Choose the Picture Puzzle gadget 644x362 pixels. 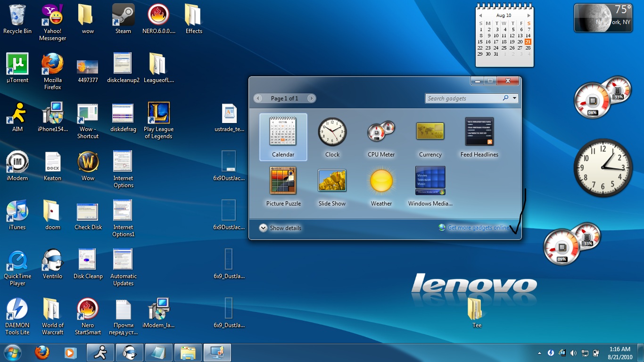pyautogui.click(x=283, y=186)
